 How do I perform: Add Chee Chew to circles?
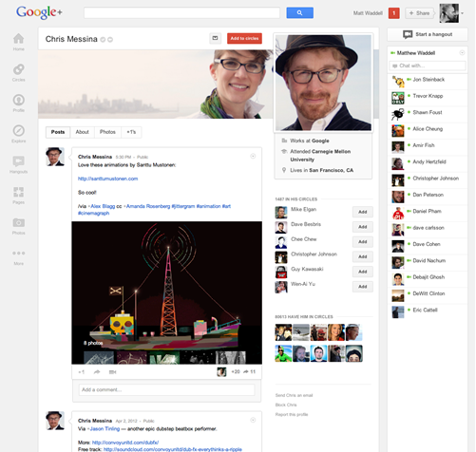pyautogui.click(x=363, y=241)
